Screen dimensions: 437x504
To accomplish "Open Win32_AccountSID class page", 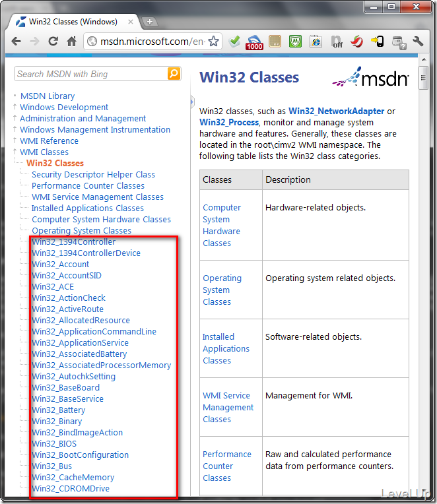I will (x=66, y=276).
